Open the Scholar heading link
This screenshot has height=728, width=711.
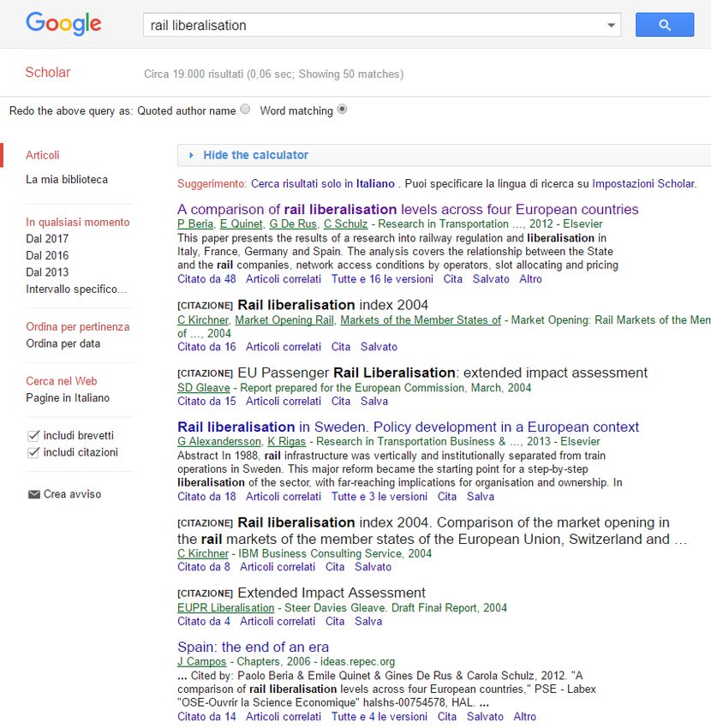[x=48, y=73]
